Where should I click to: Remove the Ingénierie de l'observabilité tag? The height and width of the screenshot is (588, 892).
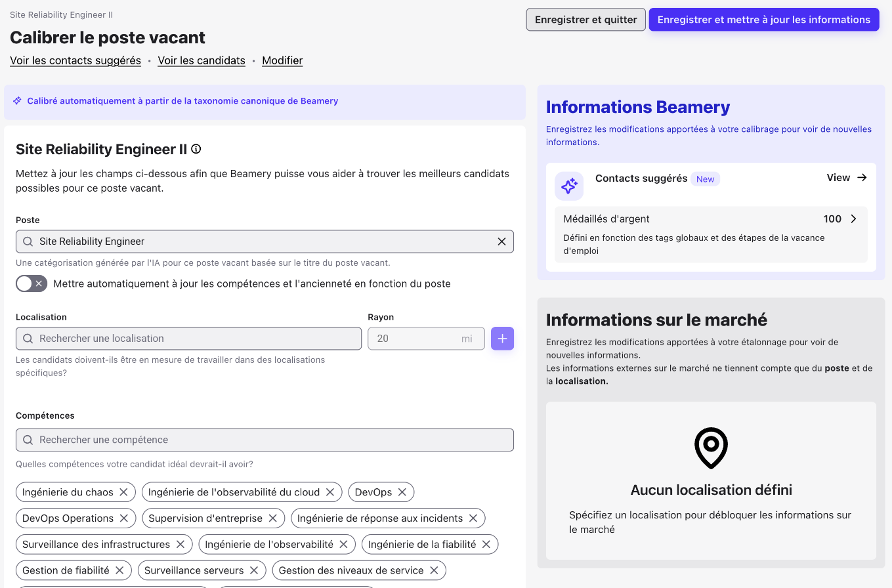coord(343,545)
